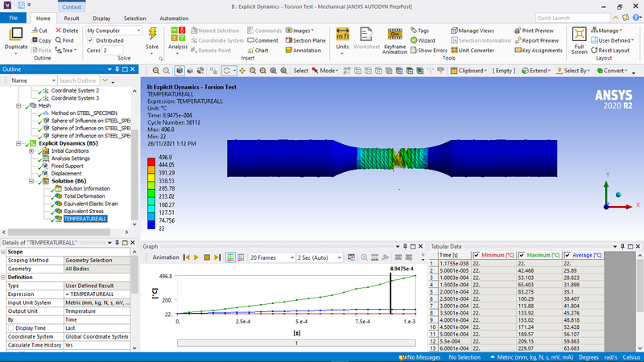The width and height of the screenshot is (644, 362).
Task: Open the 2 Sec (Auto) dropdown
Action: 319,257
